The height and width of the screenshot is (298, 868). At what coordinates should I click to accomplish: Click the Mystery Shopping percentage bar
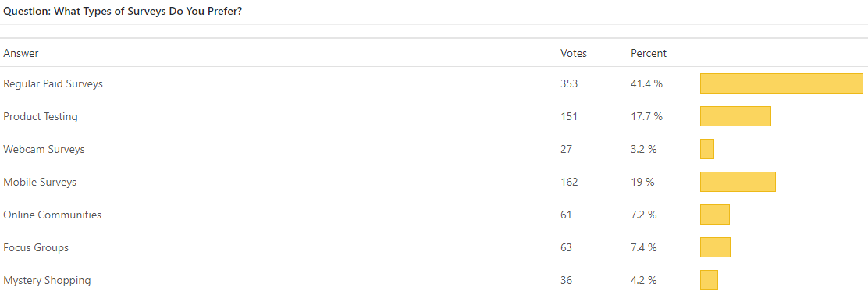(709, 280)
